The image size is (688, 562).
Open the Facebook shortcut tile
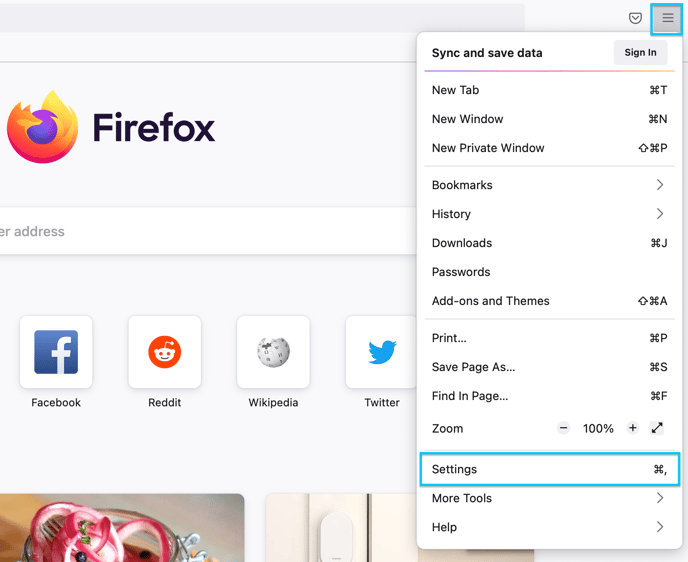56,352
